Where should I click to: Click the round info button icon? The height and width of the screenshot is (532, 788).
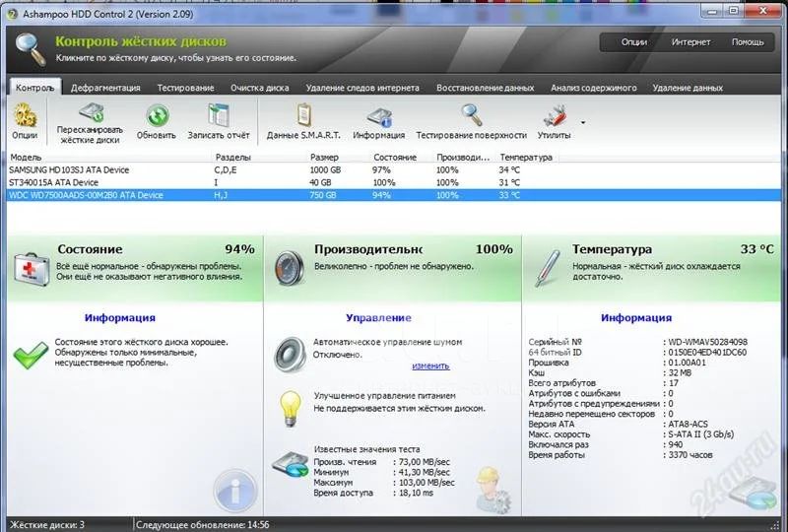235,491
